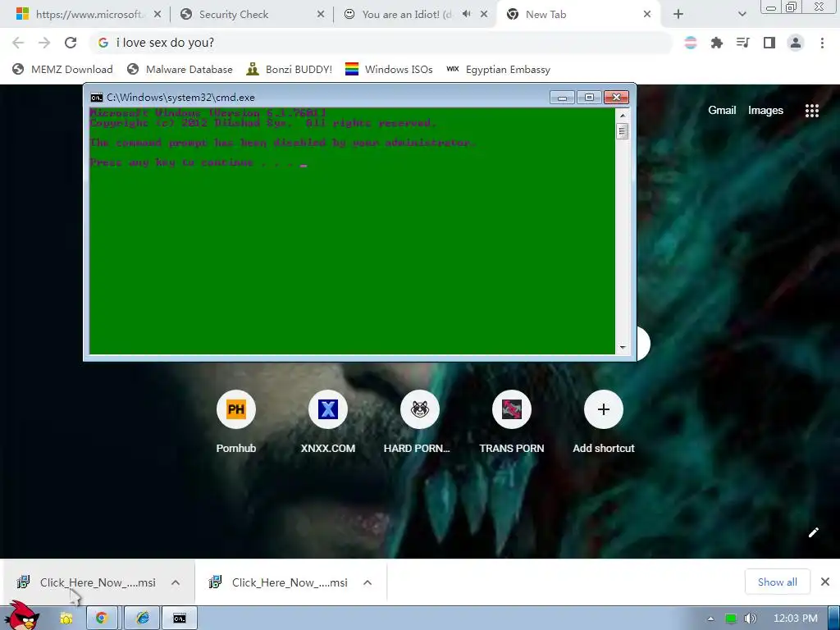The height and width of the screenshot is (630, 840).
Task: Close the You are an Idiot tab
Action: 484,15
